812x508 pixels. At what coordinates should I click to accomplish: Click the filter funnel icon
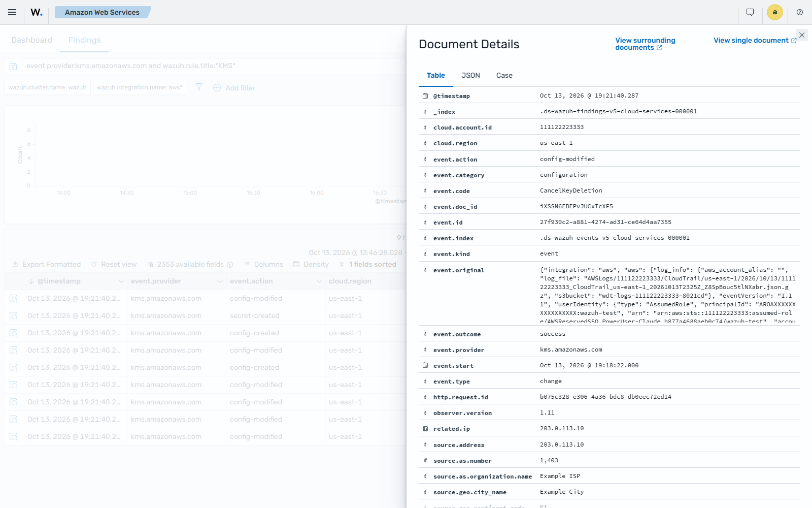pyautogui.click(x=199, y=87)
